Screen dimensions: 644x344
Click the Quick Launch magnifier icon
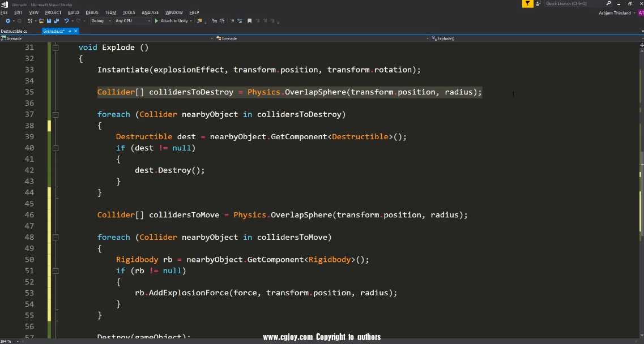(608, 3)
